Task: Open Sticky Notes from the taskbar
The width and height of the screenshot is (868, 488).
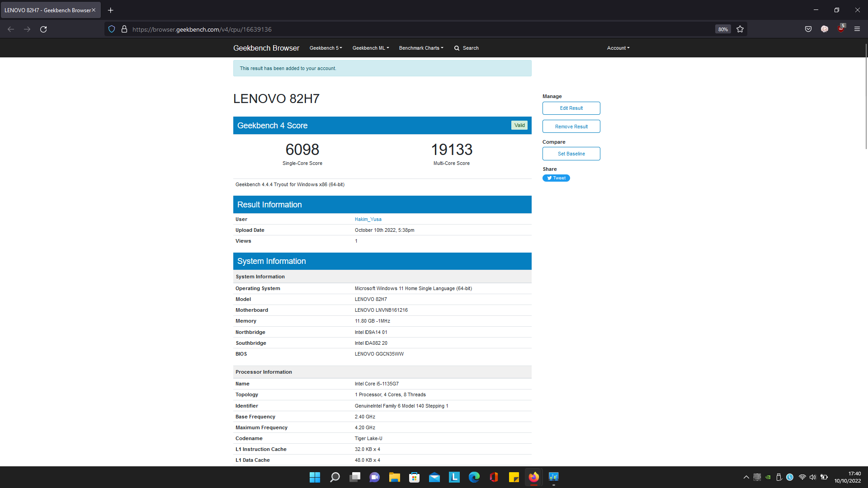Action: coord(514,477)
